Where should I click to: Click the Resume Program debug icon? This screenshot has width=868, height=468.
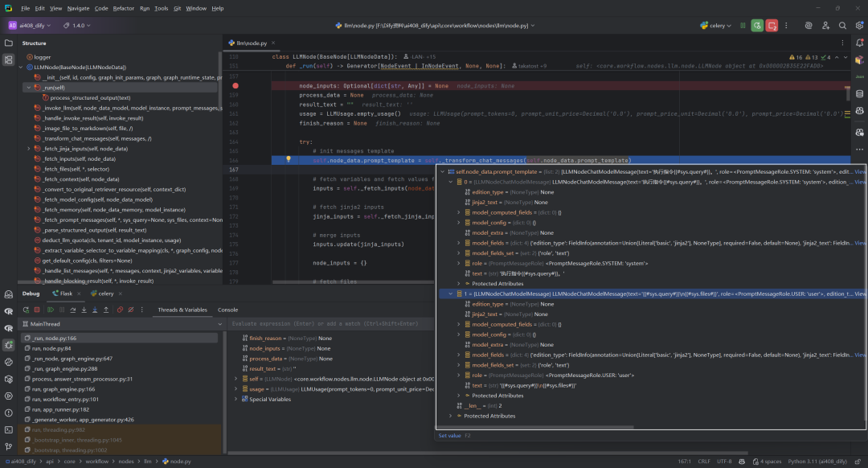[x=51, y=310]
